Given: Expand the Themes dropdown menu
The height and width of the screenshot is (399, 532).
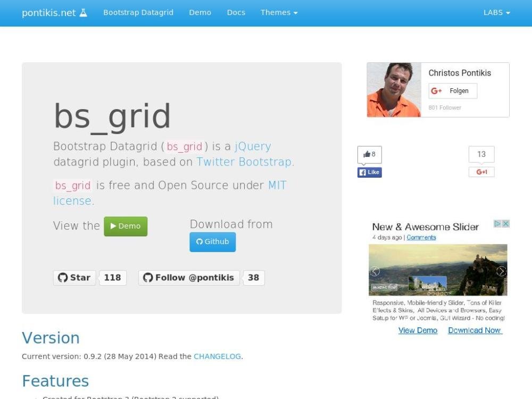Looking at the screenshot, I should (x=279, y=13).
